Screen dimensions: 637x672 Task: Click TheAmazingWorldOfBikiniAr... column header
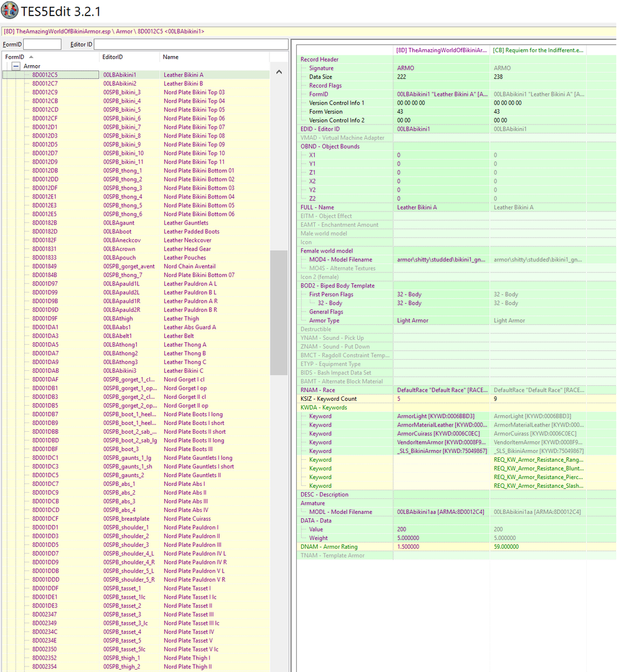442,50
